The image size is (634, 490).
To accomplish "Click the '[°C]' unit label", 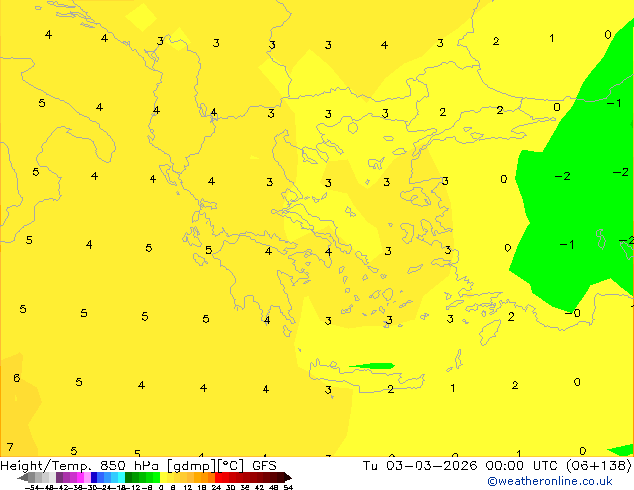I will pos(231,466).
